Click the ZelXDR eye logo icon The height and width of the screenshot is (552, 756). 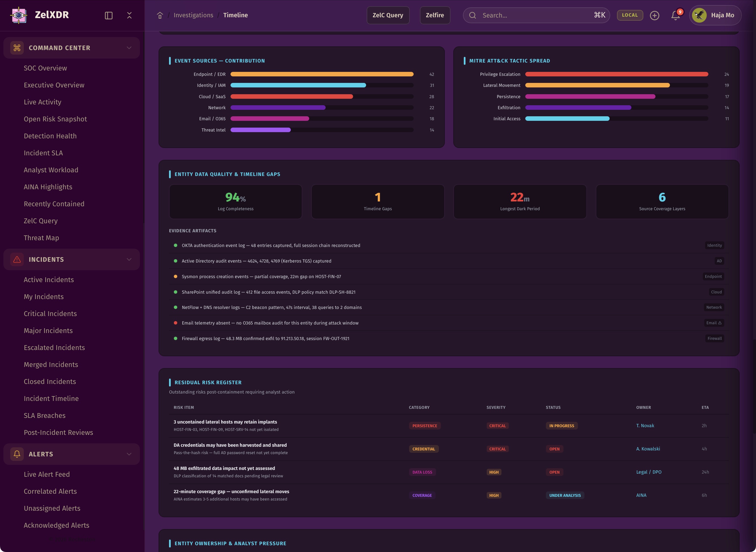[19, 15]
